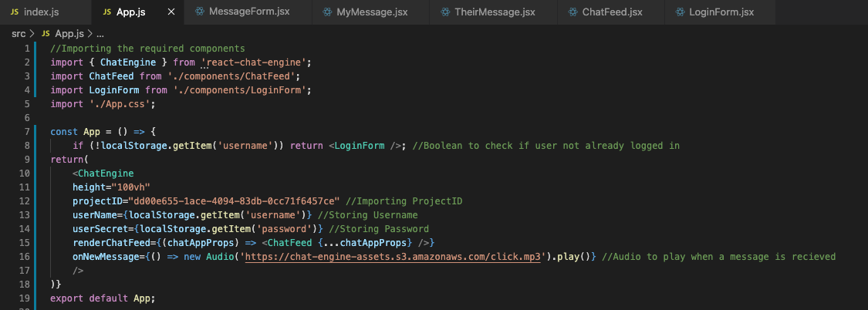Click the onNewMessage attribute on line 16

click(x=106, y=256)
